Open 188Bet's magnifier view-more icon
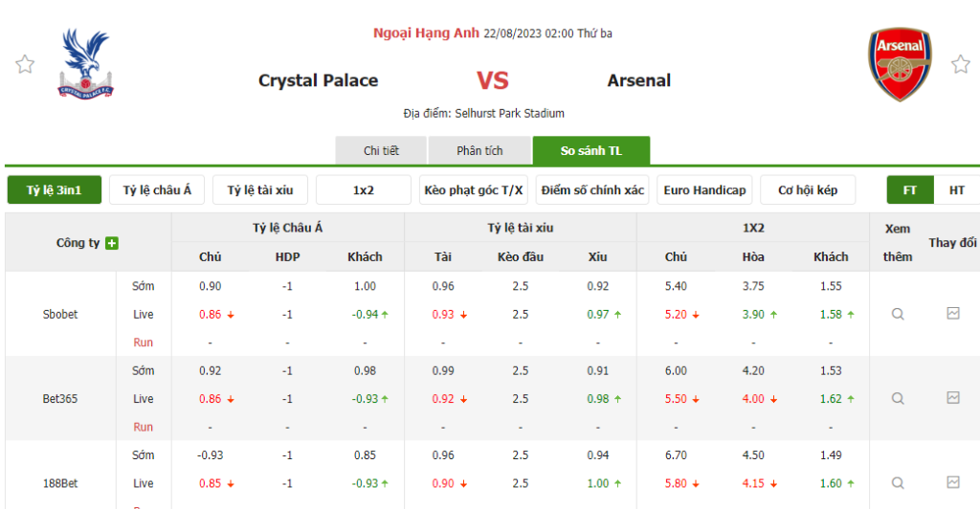The image size is (980, 509). (x=898, y=483)
